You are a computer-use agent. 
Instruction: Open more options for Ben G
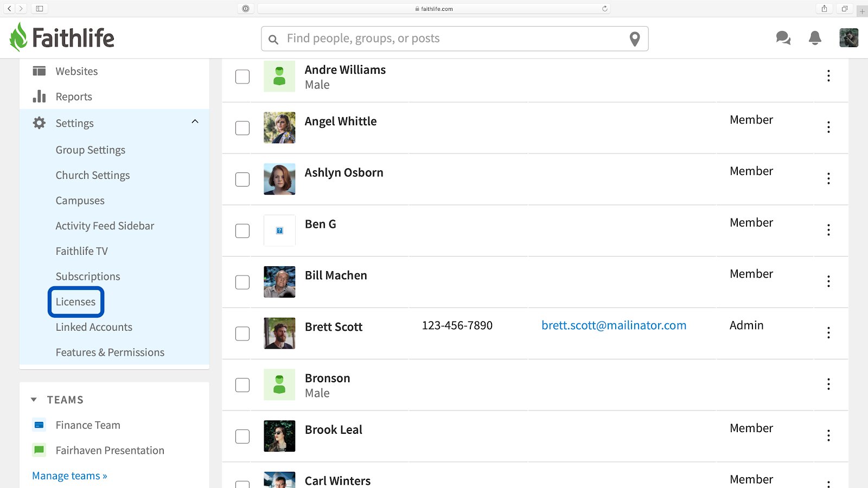[828, 230]
